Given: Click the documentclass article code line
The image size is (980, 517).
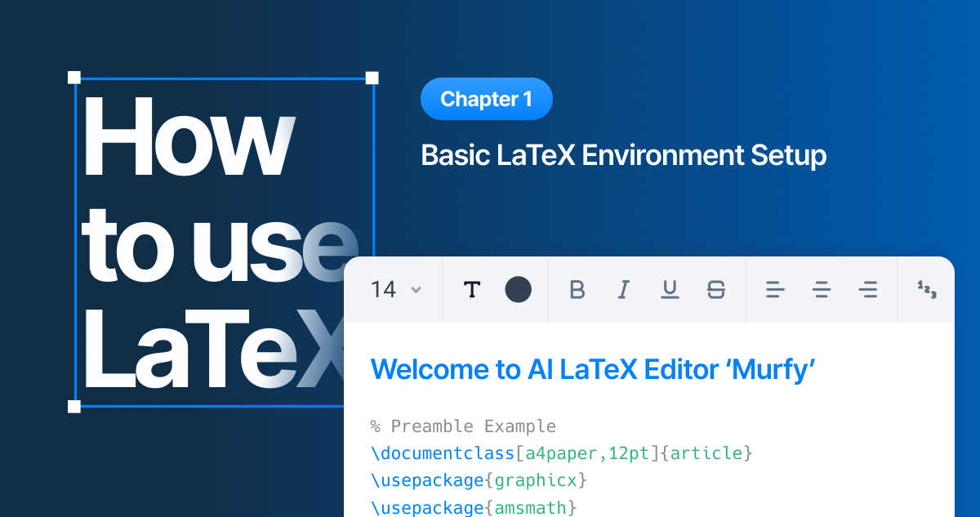Looking at the screenshot, I should (x=561, y=453).
